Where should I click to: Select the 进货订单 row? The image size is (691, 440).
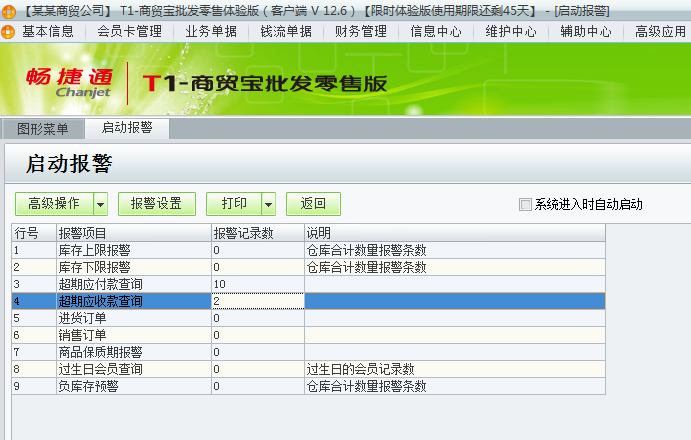click(308, 318)
